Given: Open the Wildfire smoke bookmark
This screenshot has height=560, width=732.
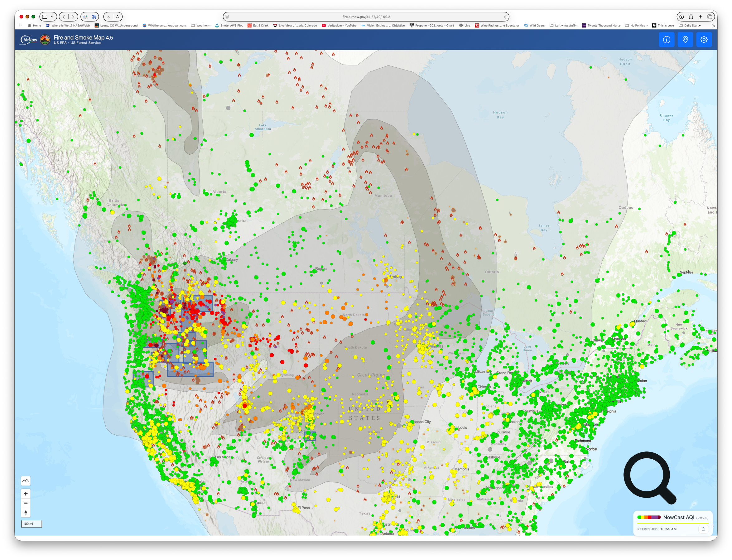Looking at the screenshot, I should [164, 25].
